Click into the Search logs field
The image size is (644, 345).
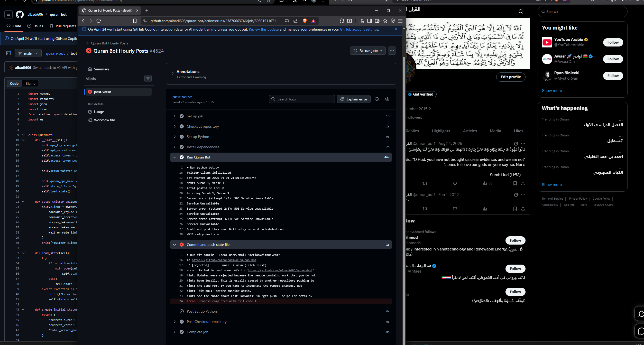point(302,99)
